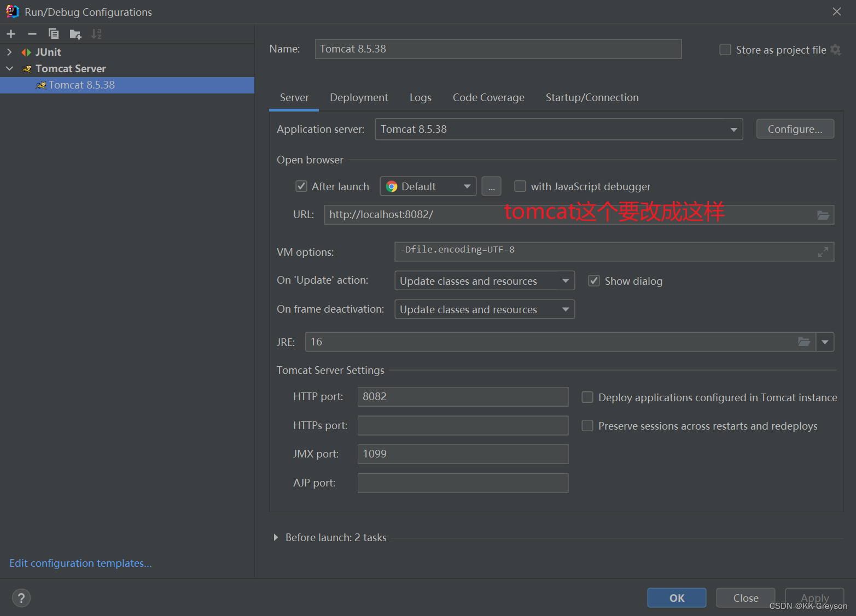The height and width of the screenshot is (616, 856).
Task: Browse for JRE using folder icon
Action: point(804,342)
